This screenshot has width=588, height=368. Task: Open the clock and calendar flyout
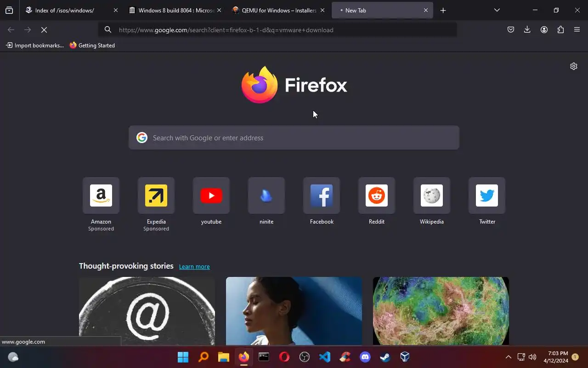[x=556, y=357]
